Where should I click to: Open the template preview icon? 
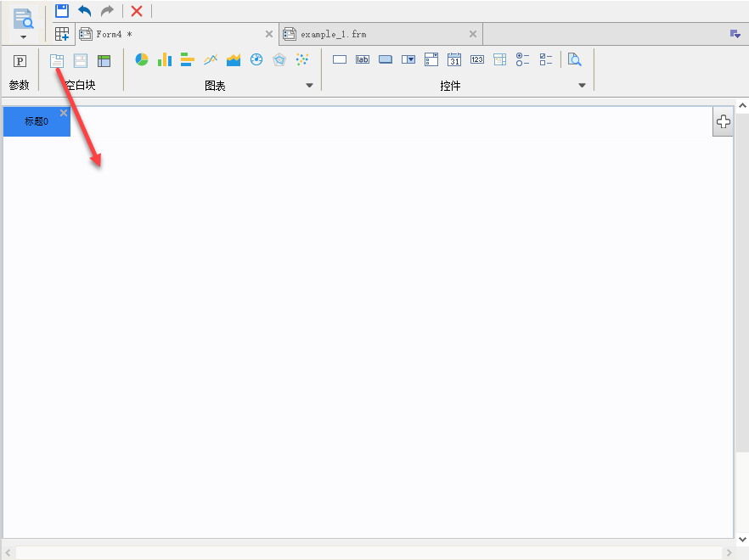23,19
